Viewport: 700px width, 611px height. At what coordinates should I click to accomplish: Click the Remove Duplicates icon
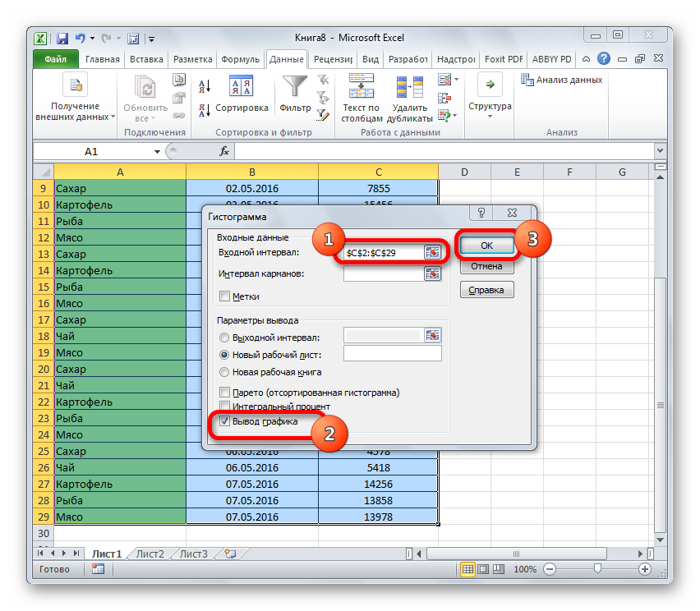408,89
